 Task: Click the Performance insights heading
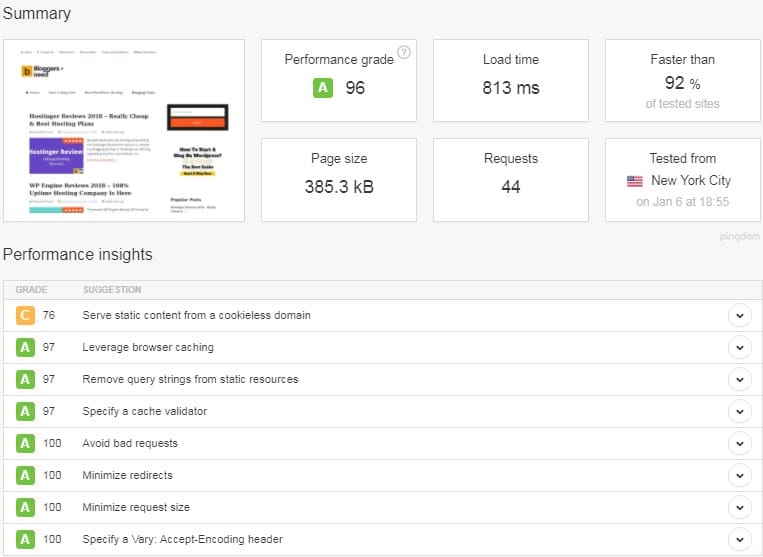78,254
